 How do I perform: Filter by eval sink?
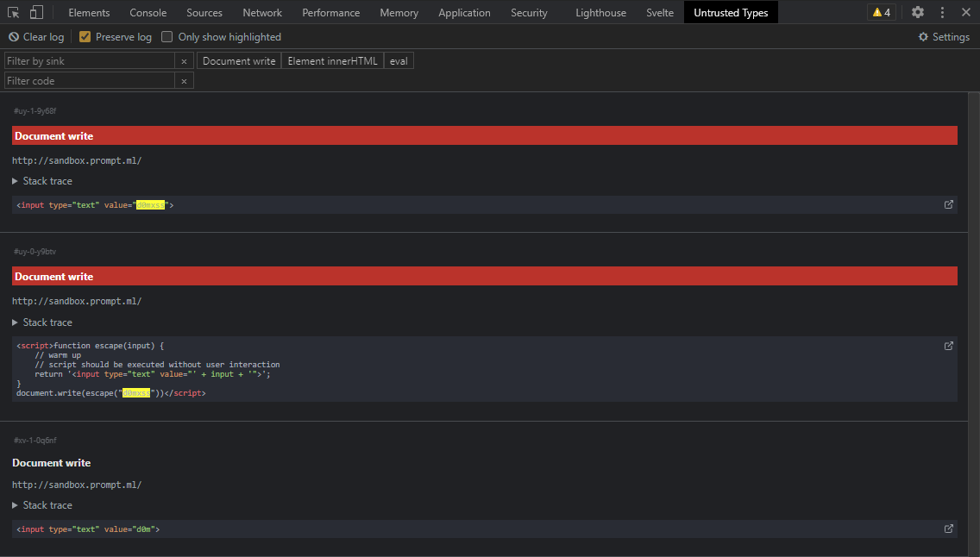tap(399, 60)
